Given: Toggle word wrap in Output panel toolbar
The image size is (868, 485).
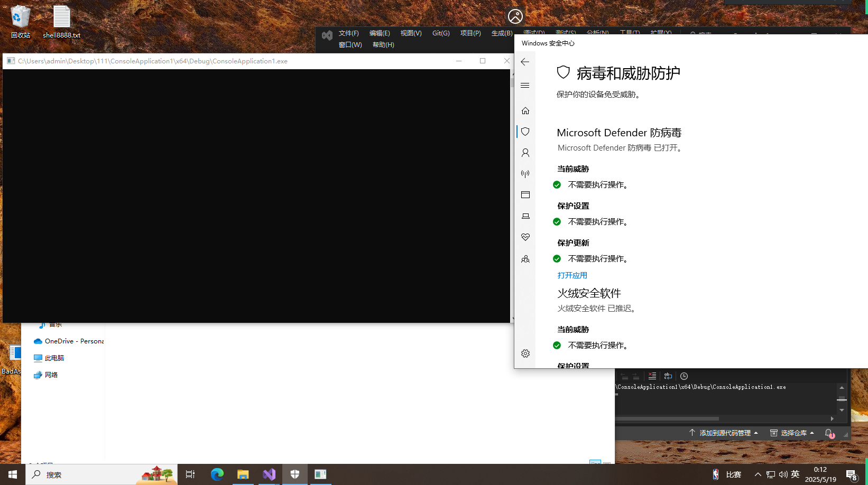Looking at the screenshot, I should pyautogui.click(x=668, y=376).
